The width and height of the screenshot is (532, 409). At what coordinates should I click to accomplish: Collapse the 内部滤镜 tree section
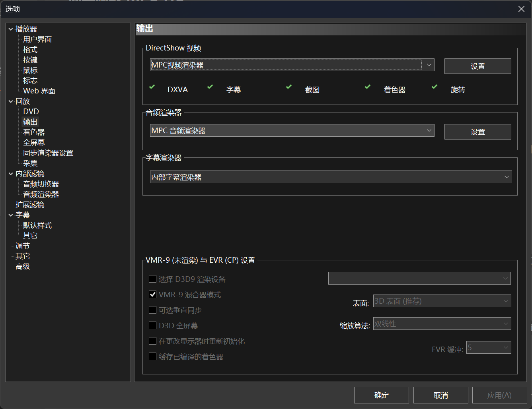pyautogui.click(x=11, y=173)
